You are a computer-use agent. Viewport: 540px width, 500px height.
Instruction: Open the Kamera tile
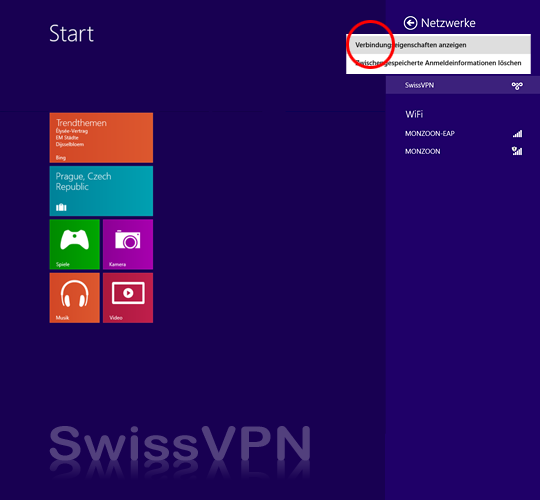pos(128,244)
